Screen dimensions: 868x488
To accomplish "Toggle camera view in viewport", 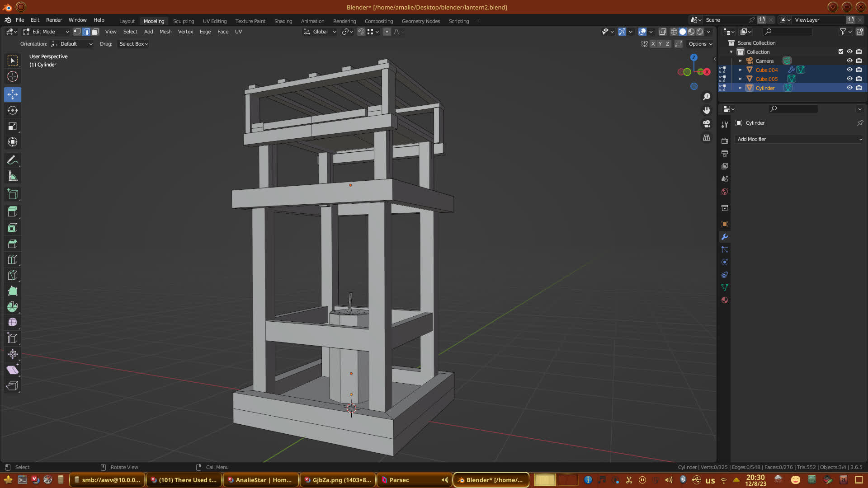I will [x=707, y=124].
